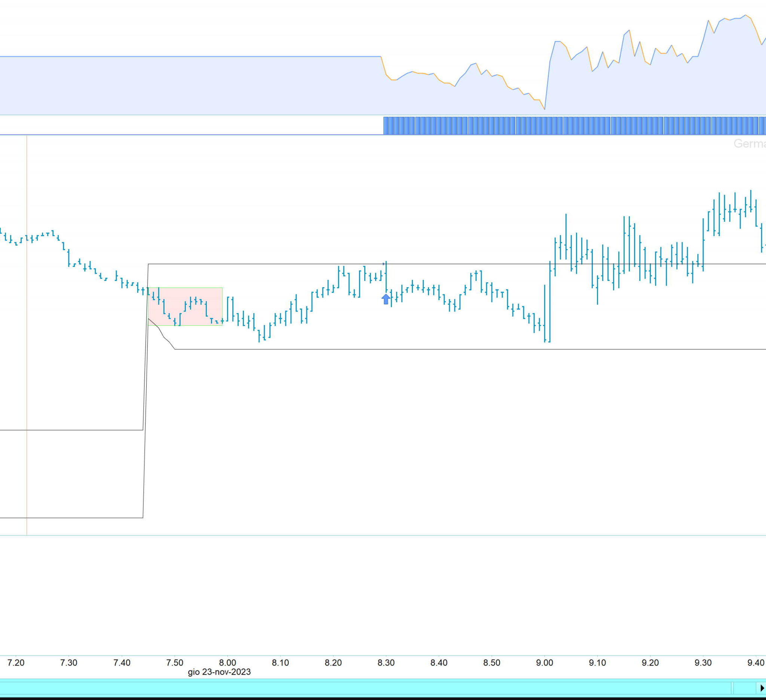This screenshot has height=700, width=766.
Task: Click the 9.40 time axis label
Action: 756,662
